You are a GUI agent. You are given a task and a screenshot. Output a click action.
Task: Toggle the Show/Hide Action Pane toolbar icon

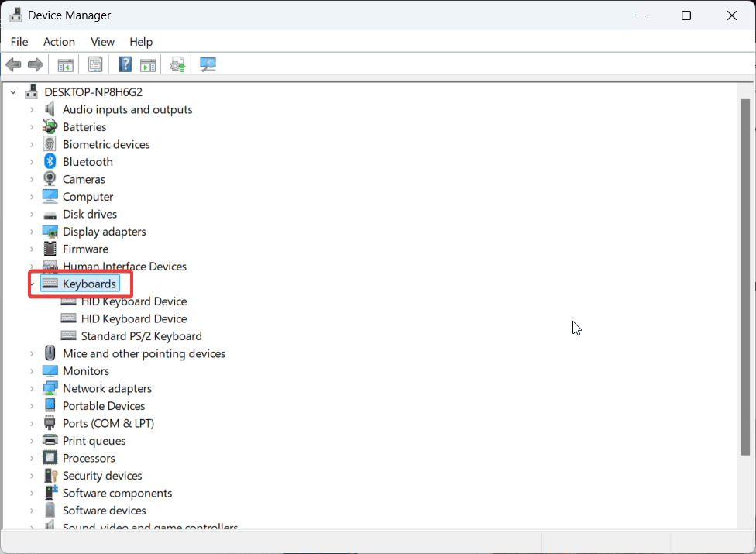coord(148,64)
